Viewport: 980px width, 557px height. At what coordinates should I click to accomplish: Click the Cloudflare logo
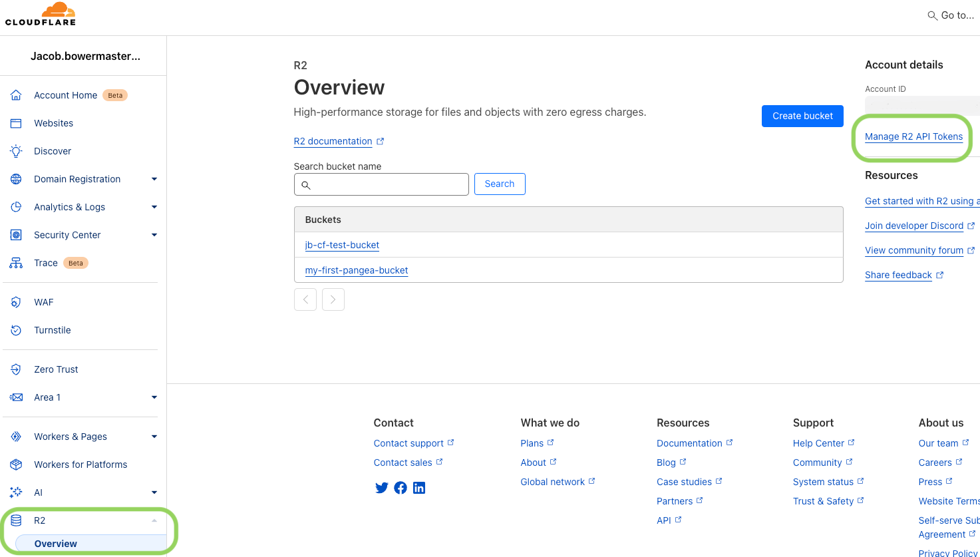point(41,14)
